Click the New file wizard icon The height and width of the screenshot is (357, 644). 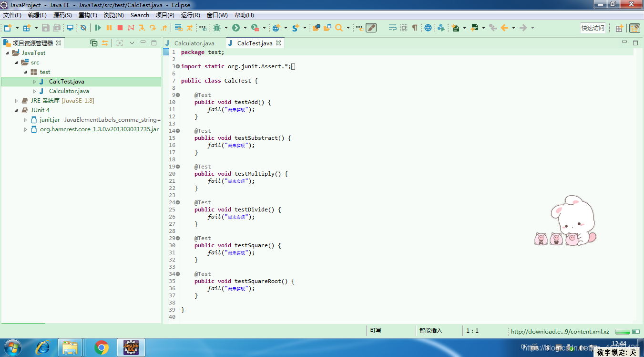tap(8, 28)
